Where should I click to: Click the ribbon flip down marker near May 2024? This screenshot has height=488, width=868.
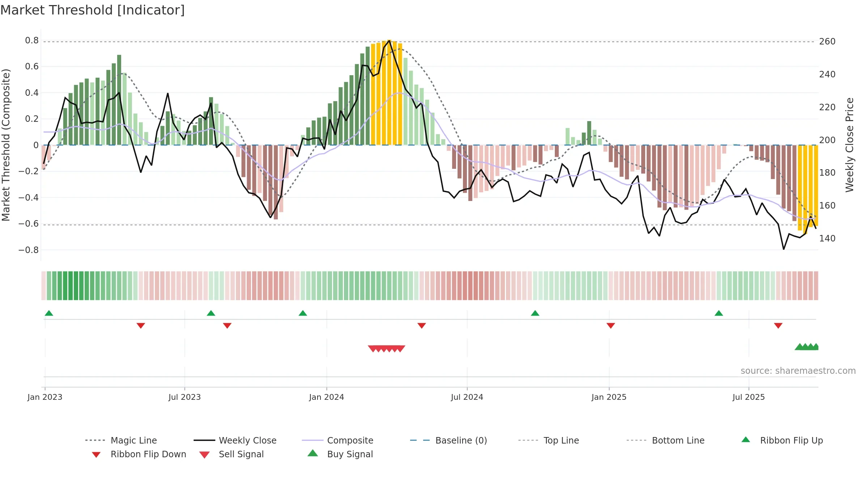click(x=422, y=326)
